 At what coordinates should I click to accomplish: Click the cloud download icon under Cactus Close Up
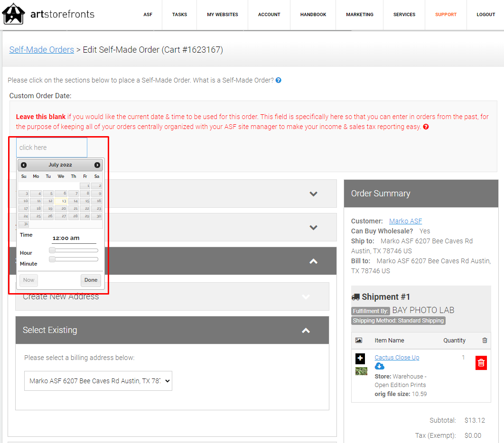click(x=380, y=366)
